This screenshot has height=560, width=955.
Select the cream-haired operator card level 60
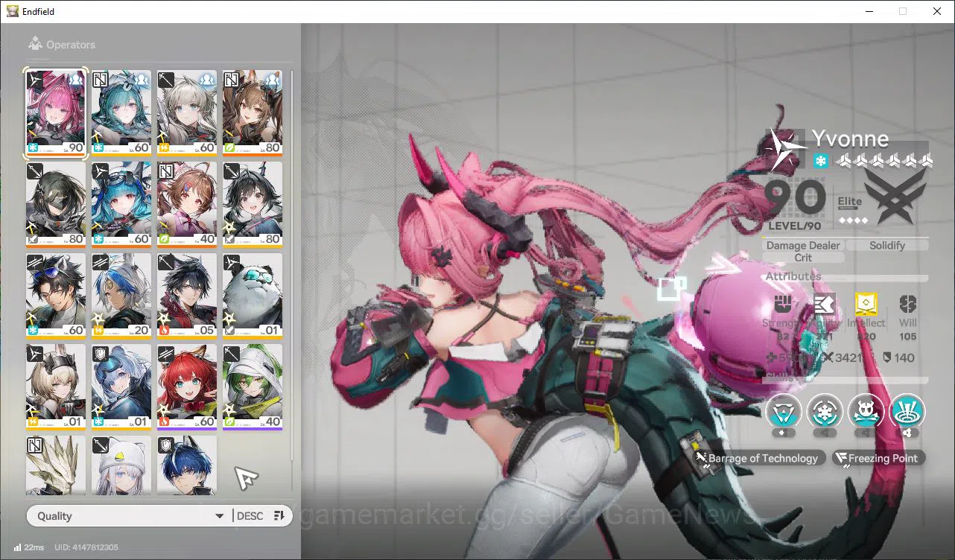coord(187,112)
